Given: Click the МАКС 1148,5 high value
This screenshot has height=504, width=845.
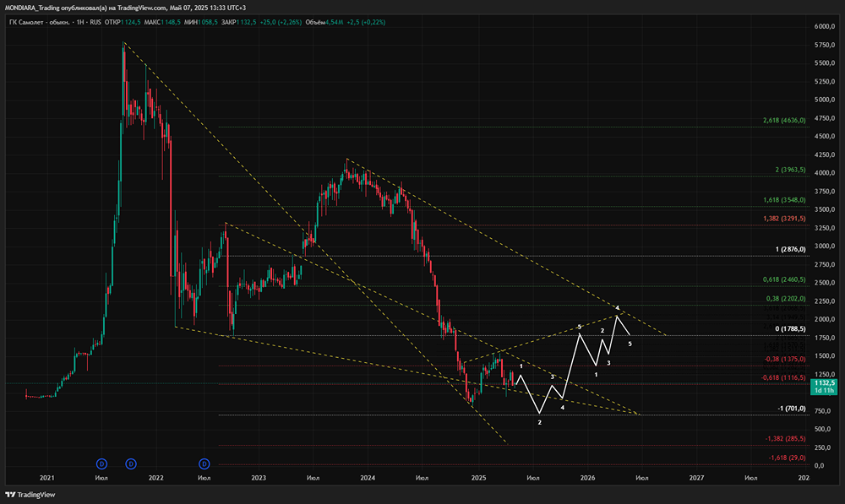Looking at the screenshot, I should pyautogui.click(x=162, y=22).
